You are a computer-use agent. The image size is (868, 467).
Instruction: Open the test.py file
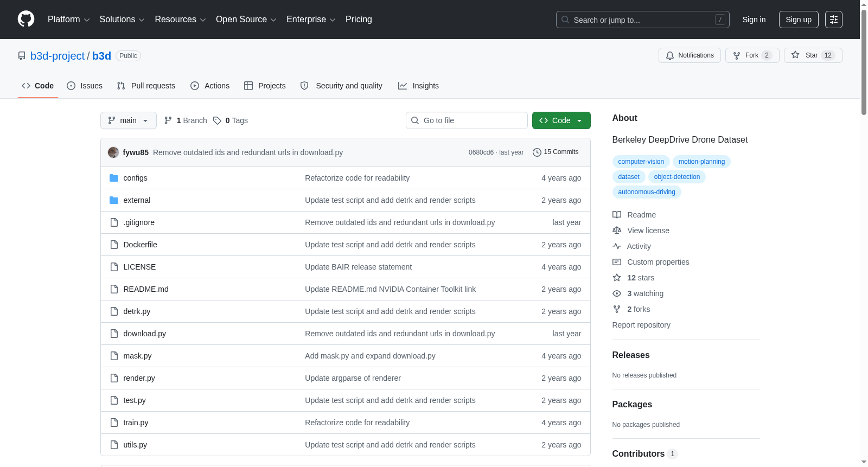tap(135, 400)
